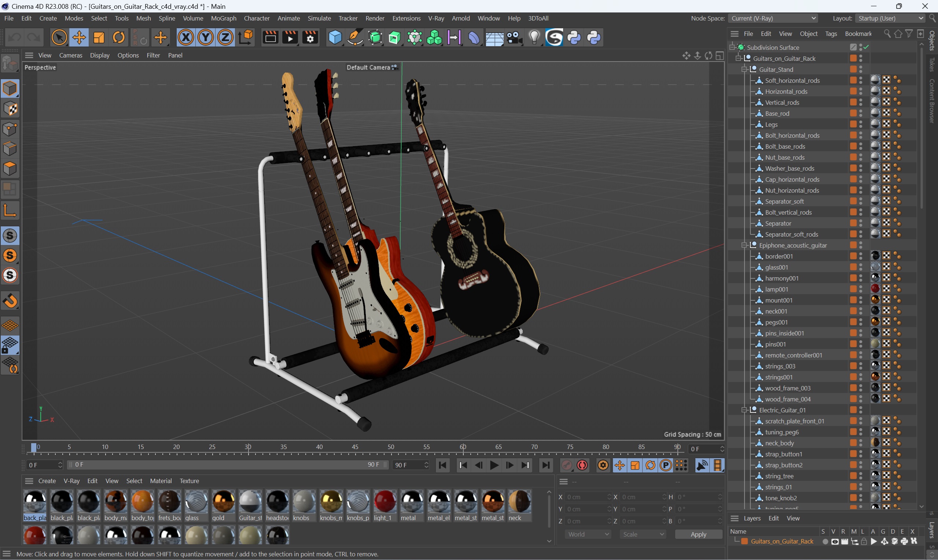Select the gold material swatch
Screen dimensions: 938x560
click(x=223, y=506)
